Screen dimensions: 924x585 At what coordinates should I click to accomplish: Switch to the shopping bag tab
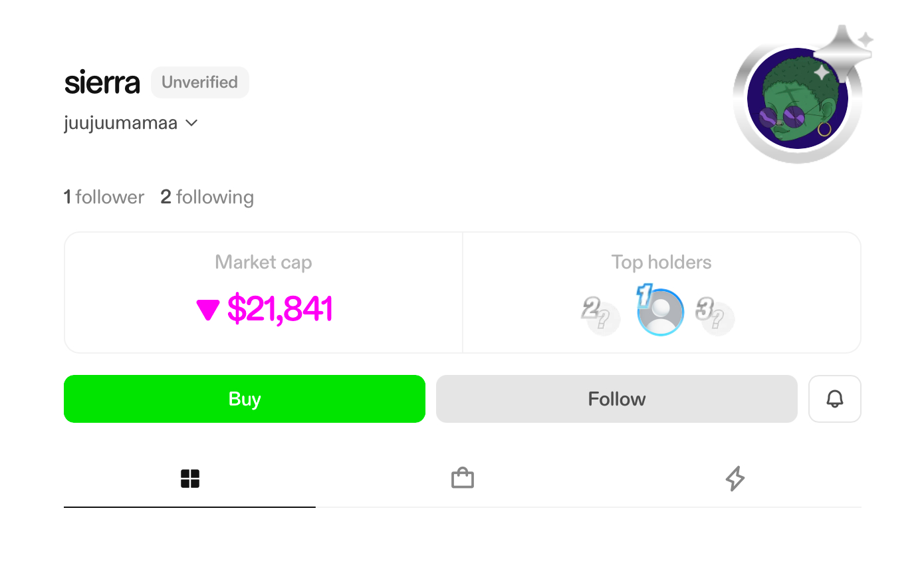click(463, 479)
